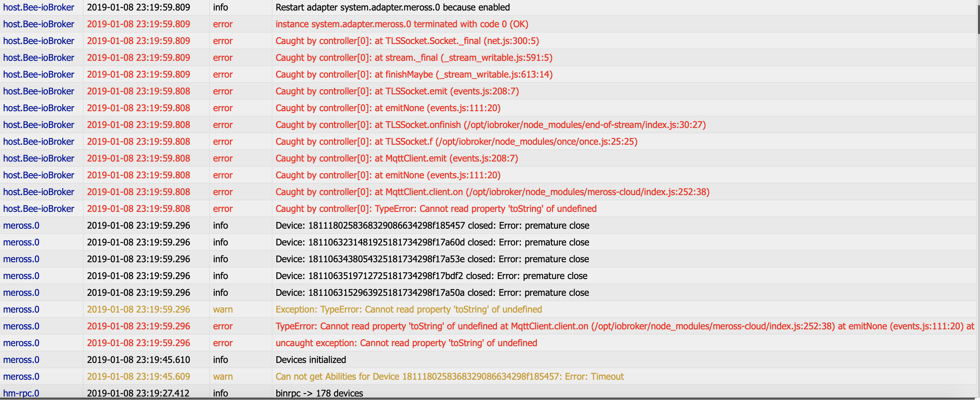Open host.Bee-ioBroker link in Restart adapter row

click(x=38, y=7)
